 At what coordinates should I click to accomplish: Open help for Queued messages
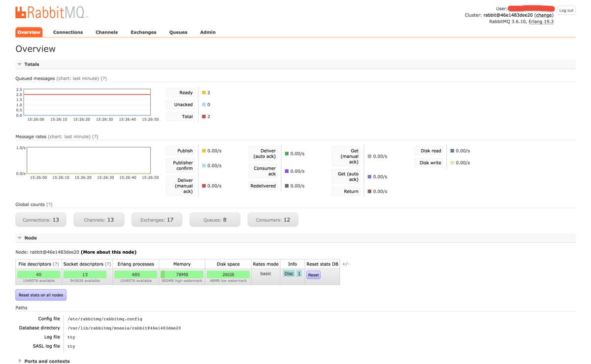[x=103, y=78]
